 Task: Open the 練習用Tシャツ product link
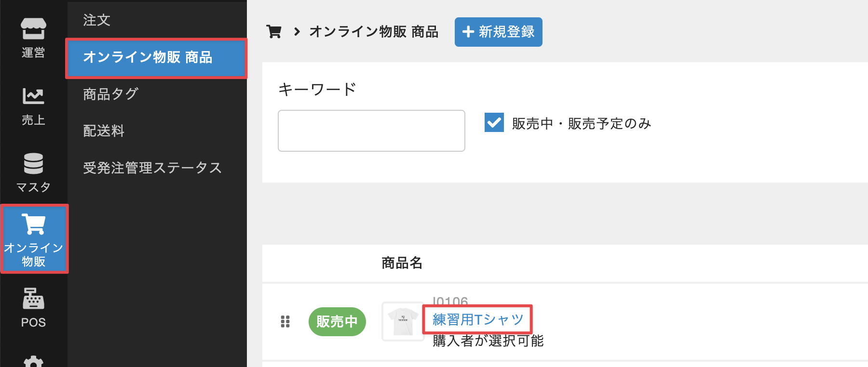coord(477,319)
